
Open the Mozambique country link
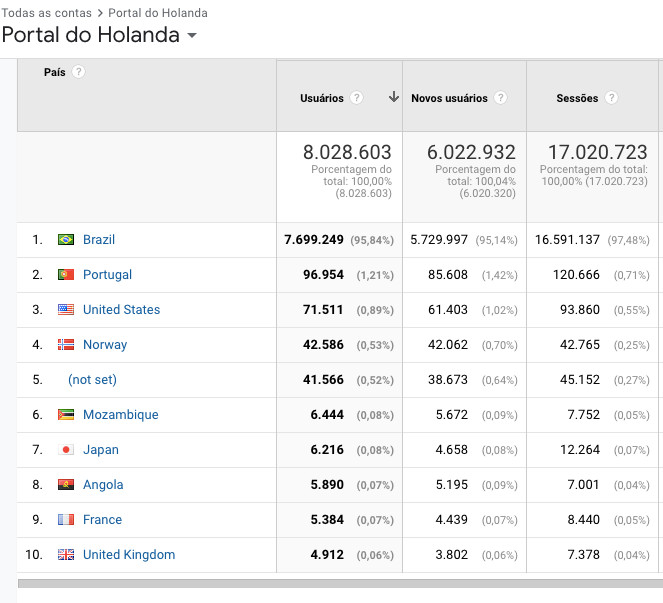tap(120, 415)
